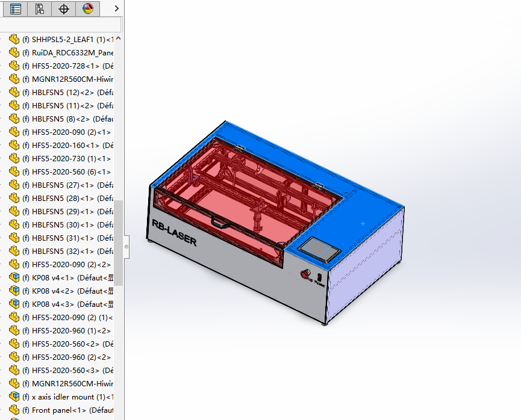Click the panel collapse handle on splitter
The height and width of the screenshot is (420, 521).
126,247
